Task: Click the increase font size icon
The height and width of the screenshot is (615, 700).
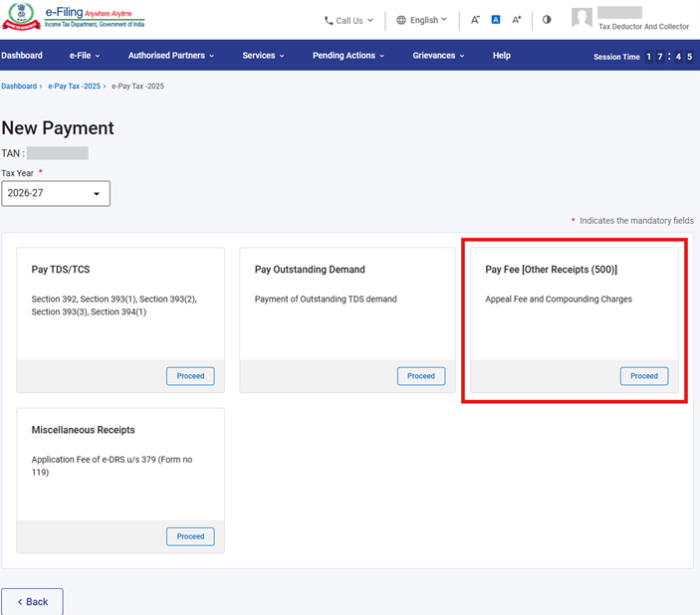Action: (516, 20)
